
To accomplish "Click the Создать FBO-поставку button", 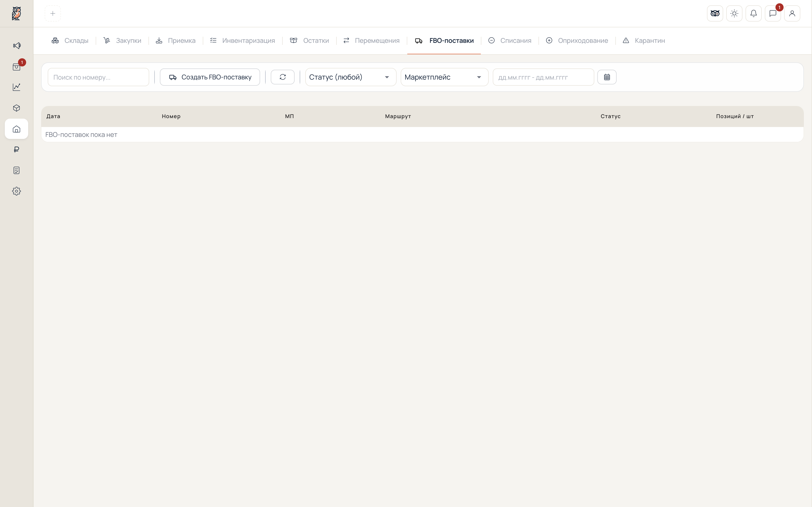I will [210, 77].
